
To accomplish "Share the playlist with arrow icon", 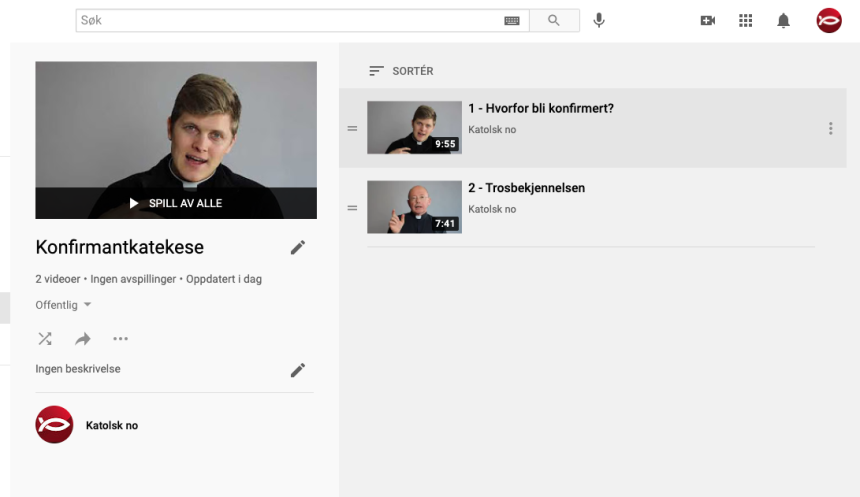I will tap(83, 339).
